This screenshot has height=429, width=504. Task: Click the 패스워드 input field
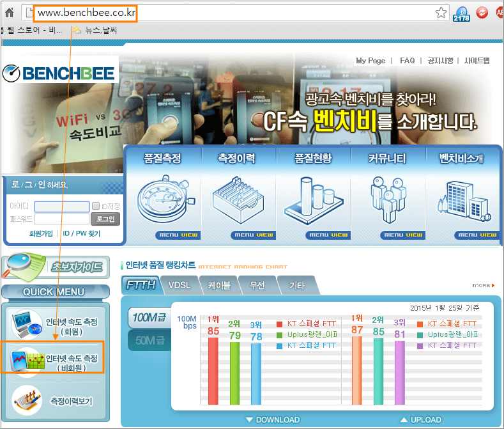click(62, 219)
